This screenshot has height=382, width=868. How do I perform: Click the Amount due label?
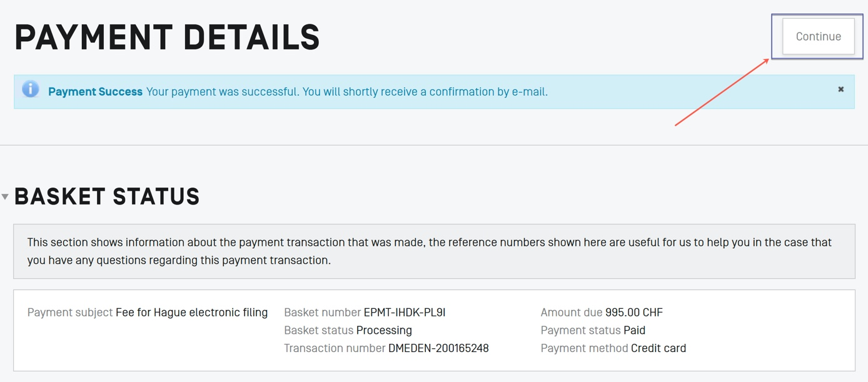(x=571, y=313)
